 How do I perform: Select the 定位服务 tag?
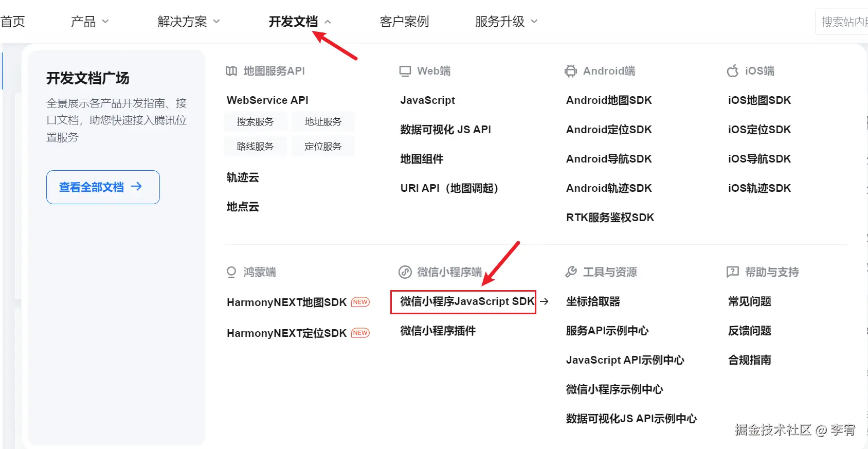[323, 147]
